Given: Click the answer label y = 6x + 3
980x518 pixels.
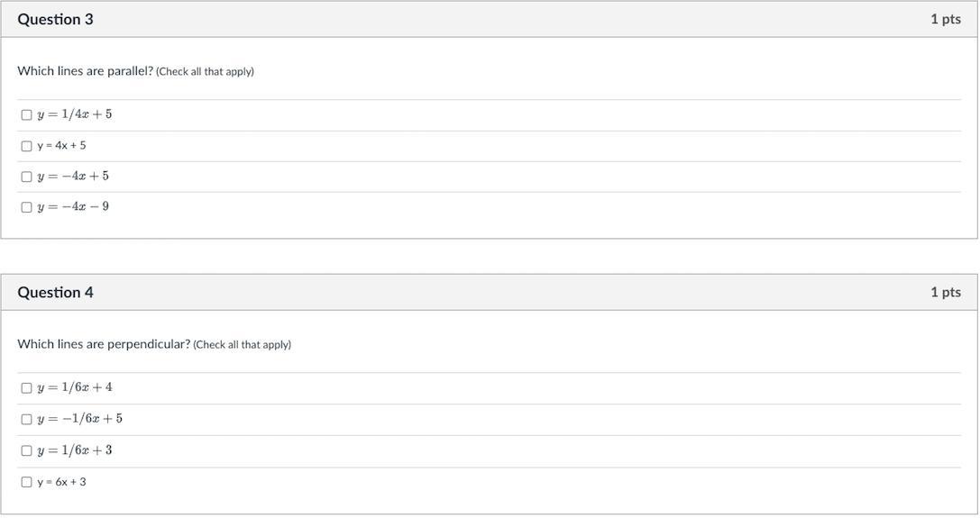Looking at the screenshot, I should click(x=61, y=482).
